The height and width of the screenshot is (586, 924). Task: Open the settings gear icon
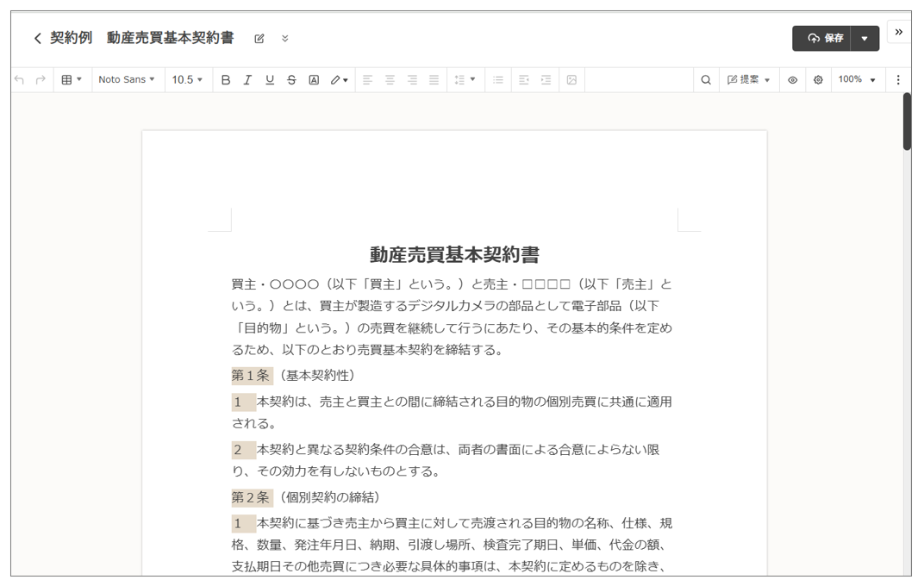tap(818, 80)
